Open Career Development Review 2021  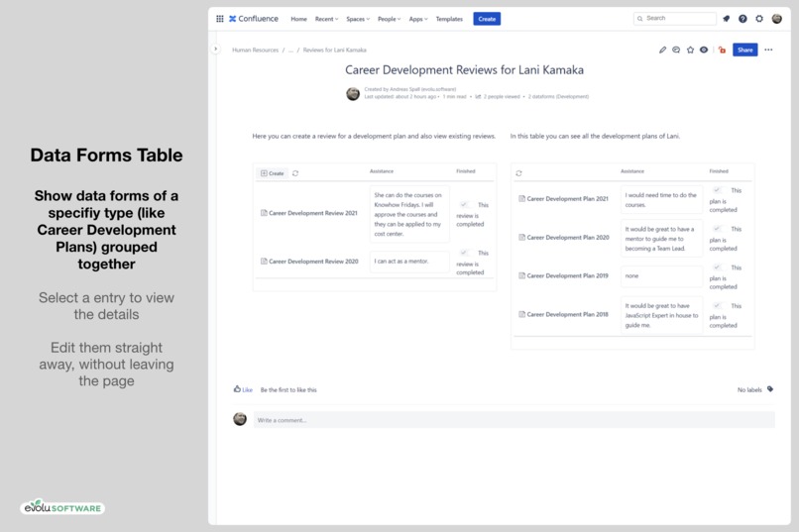[313, 213]
